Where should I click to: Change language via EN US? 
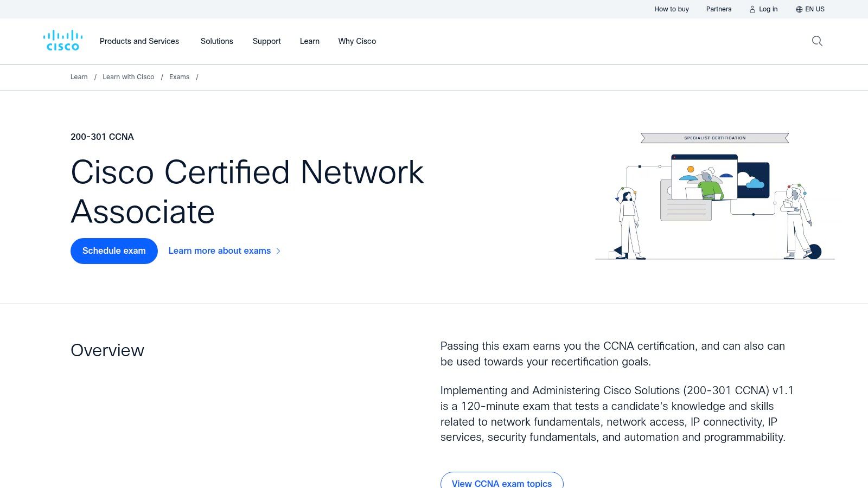tap(815, 9)
